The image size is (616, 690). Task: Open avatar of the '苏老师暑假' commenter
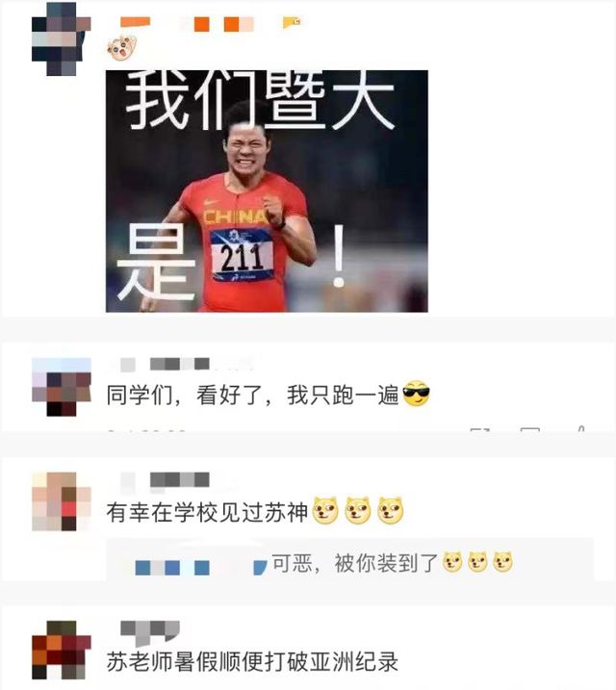click(x=62, y=650)
